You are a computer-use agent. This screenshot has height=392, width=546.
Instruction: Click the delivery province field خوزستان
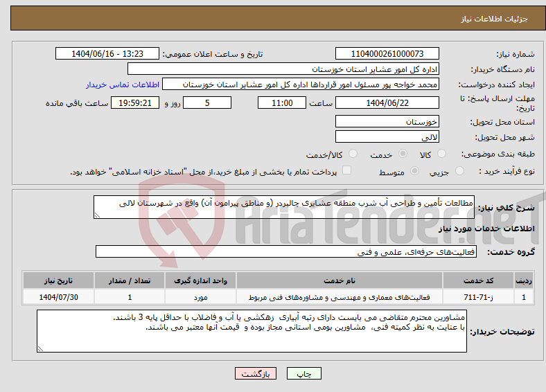tap(387, 121)
